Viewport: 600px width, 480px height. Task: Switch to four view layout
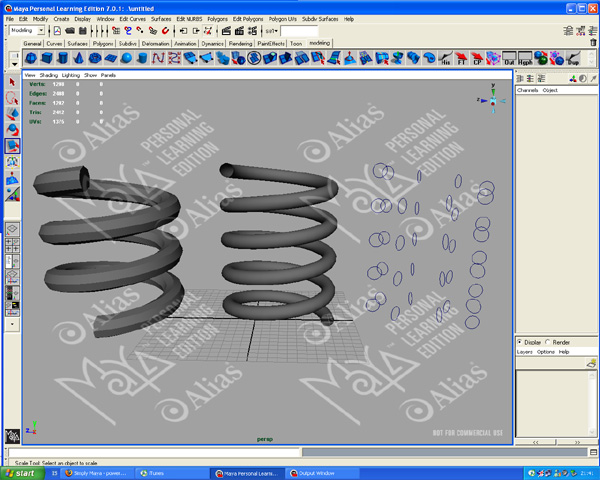click(x=12, y=245)
